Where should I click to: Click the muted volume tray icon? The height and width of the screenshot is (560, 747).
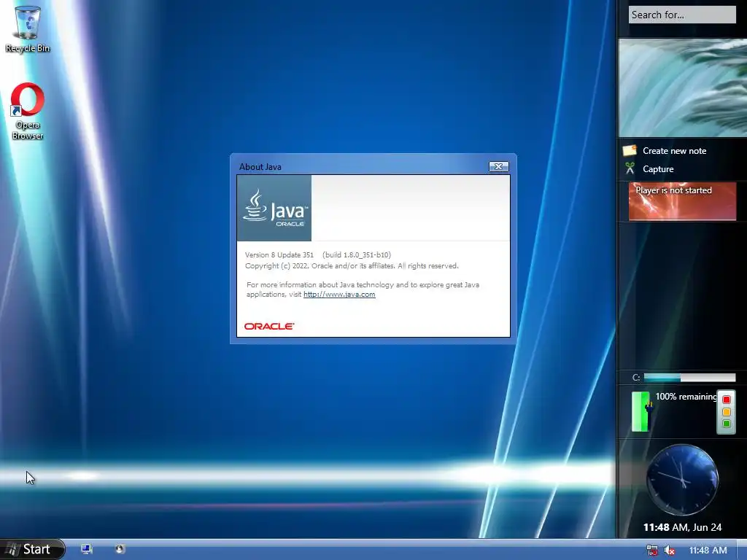pos(669,550)
